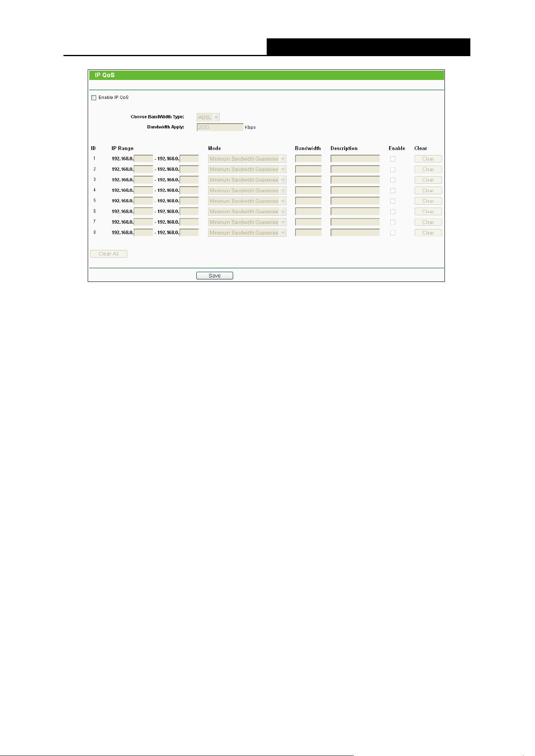Open the Mode dropdown for rule 2
The height and width of the screenshot is (756, 535).
coord(247,170)
